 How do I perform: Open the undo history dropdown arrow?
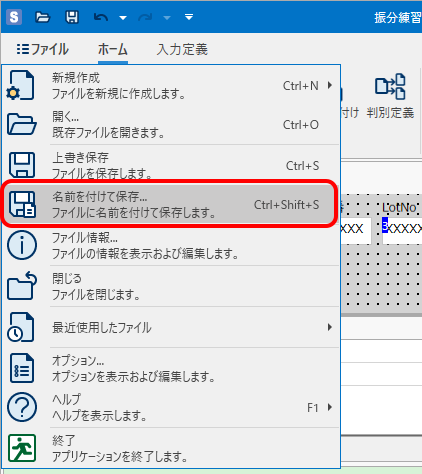123,18
